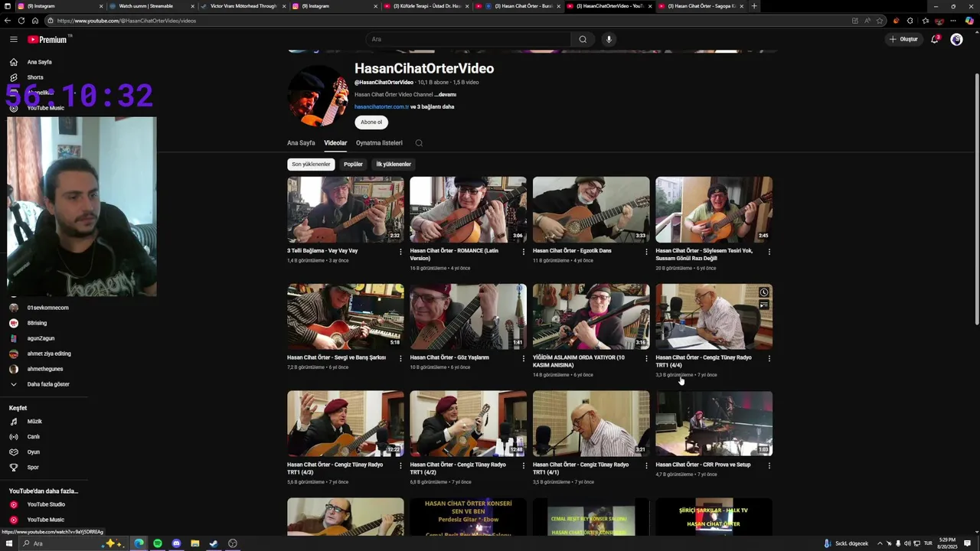This screenshot has height=551, width=980.
Task: Open the Oynatma listeleri tab
Action: [379, 143]
